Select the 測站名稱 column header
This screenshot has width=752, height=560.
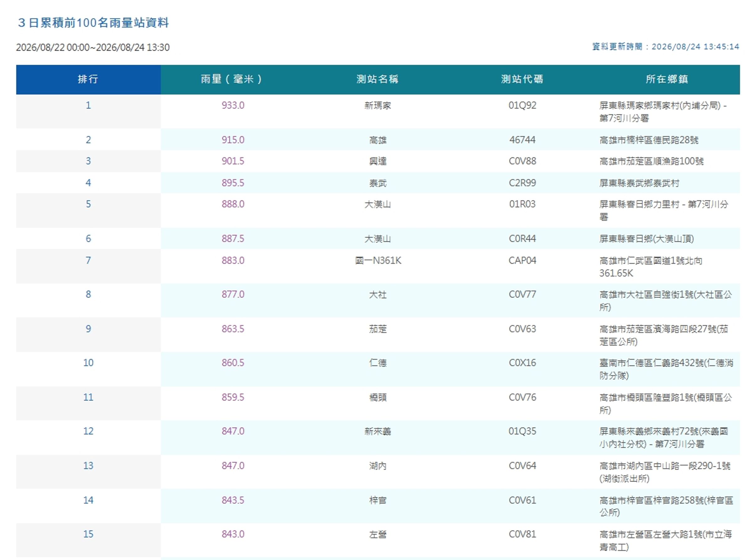pos(378,79)
